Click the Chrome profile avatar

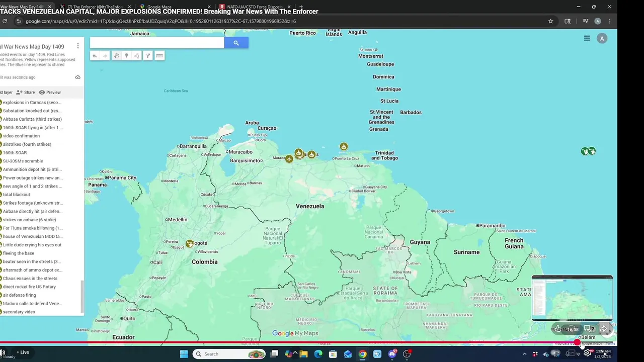point(597,21)
